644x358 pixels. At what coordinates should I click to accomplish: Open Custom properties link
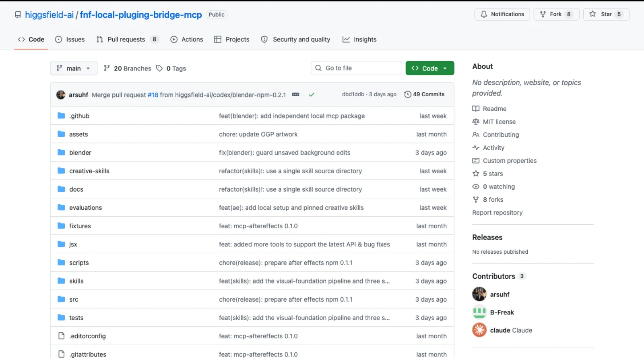[510, 161]
